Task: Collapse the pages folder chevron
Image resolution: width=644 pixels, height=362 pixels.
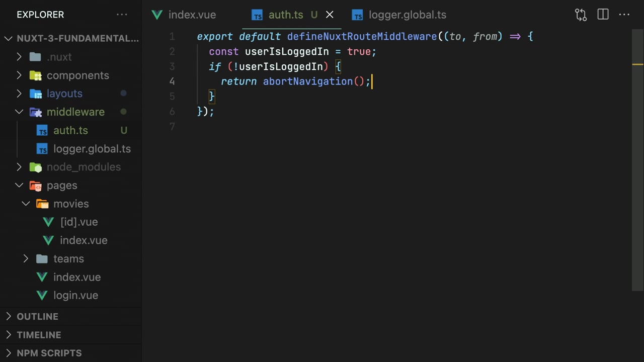Action: tap(19, 185)
